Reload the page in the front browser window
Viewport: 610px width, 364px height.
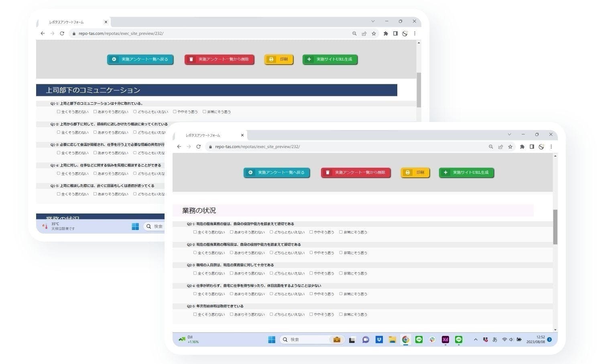tap(198, 147)
